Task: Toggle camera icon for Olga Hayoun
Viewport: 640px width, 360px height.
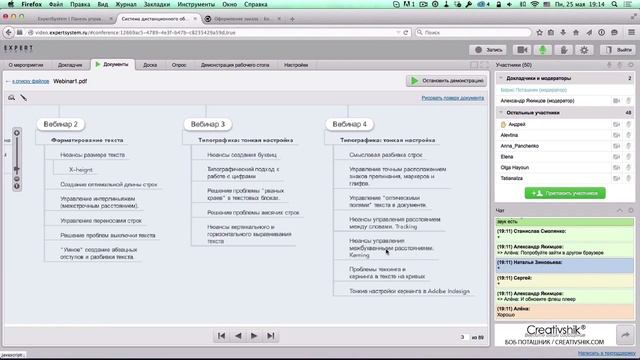Action: click(x=616, y=167)
